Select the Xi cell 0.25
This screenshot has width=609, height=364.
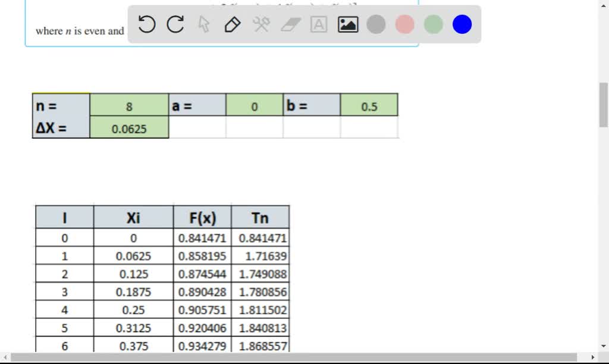133,310
